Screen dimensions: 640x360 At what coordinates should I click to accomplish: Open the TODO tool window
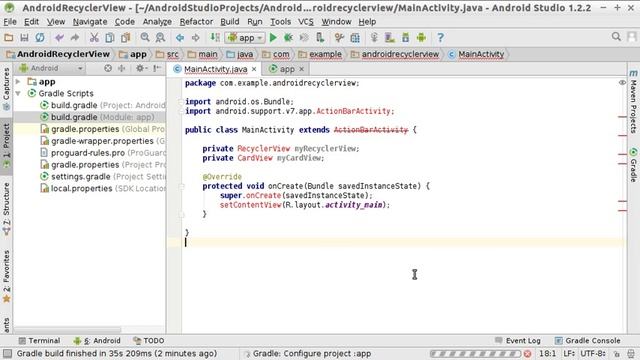coord(149,340)
